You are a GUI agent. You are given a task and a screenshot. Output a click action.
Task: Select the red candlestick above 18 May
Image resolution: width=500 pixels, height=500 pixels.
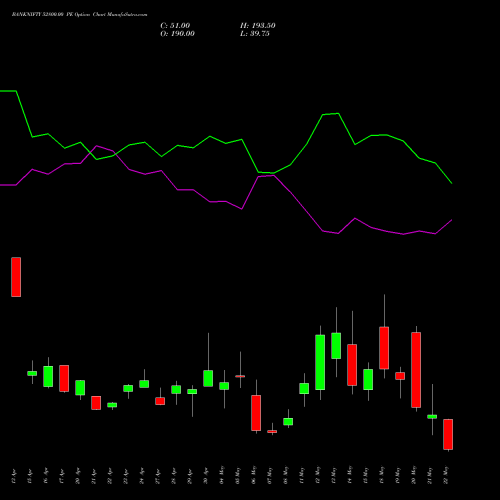(x=384, y=348)
